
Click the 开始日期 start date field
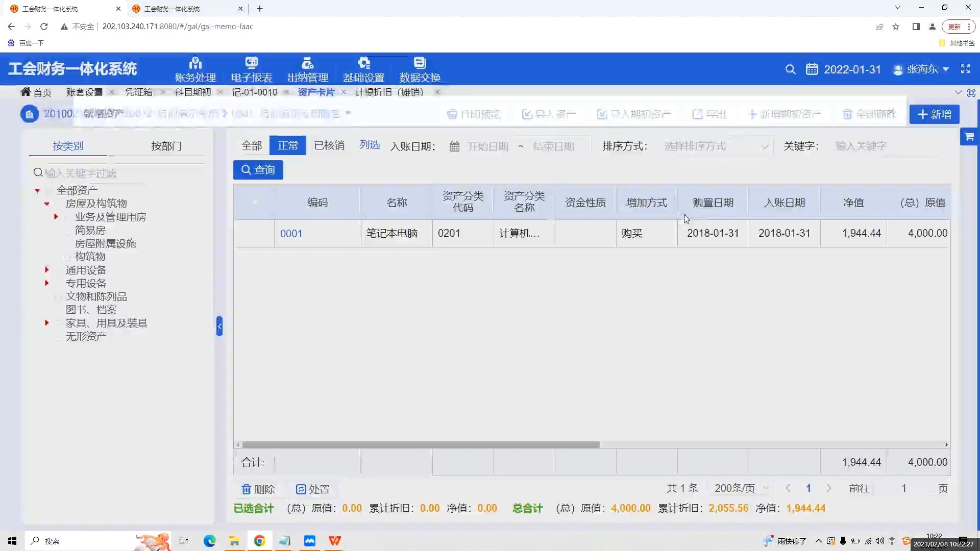(x=487, y=147)
